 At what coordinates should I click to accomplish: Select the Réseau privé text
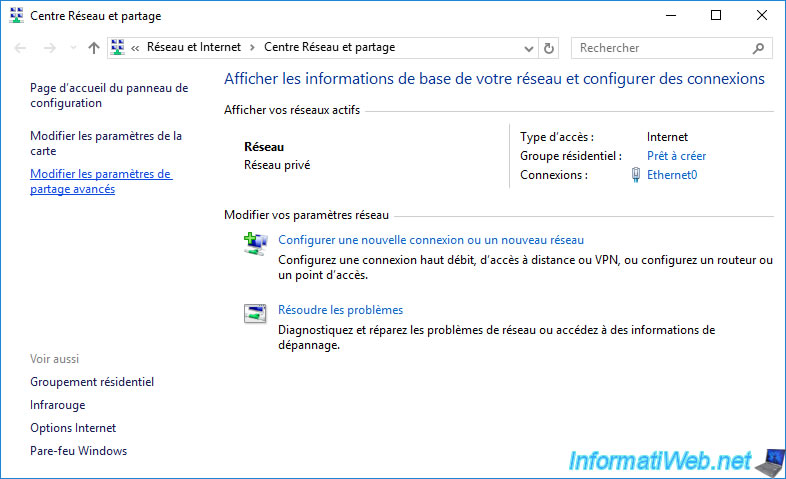(x=277, y=165)
